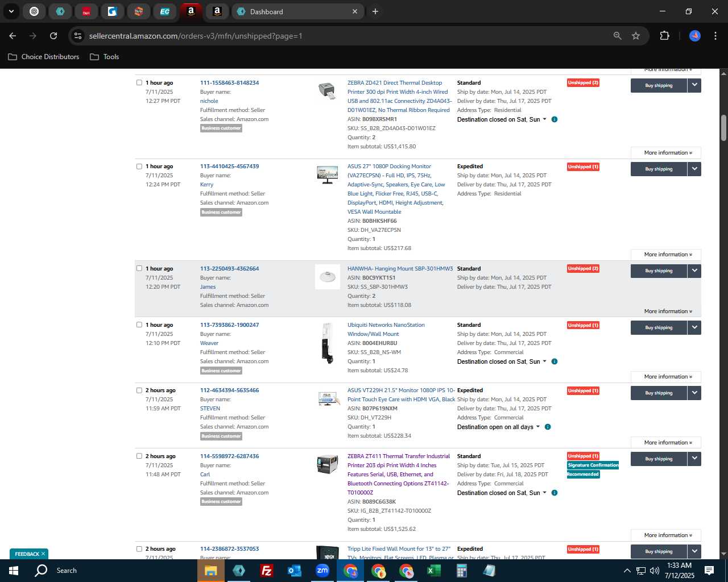Open Zoom from the taskbar
The width and height of the screenshot is (728, 582).
click(322, 571)
